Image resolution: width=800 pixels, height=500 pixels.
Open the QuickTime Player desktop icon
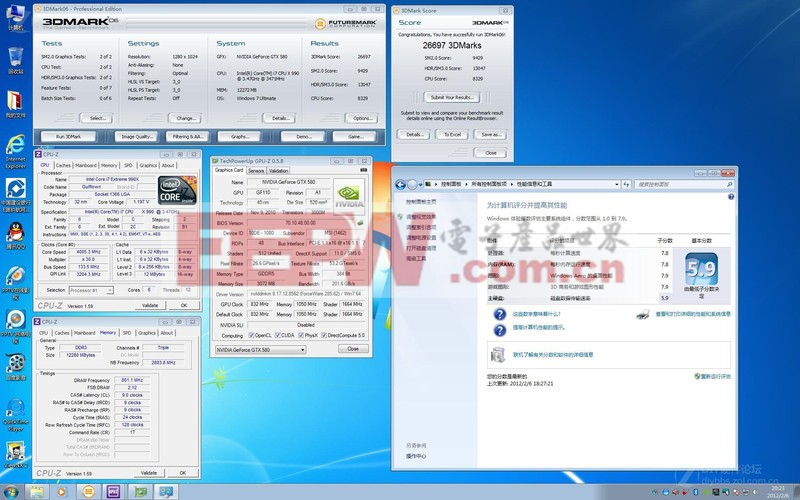(x=15, y=414)
